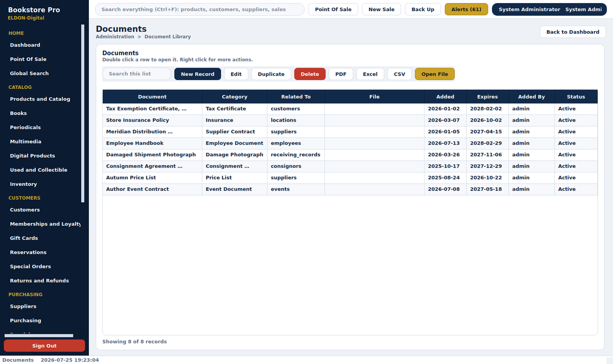
Task: Focus the global search everything field
Action: pos(200,9)
